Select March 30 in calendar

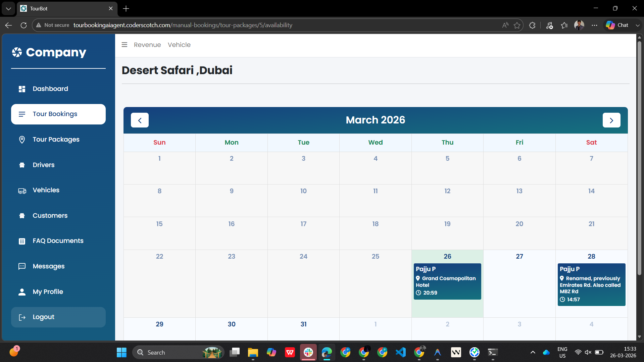[232, 329]
